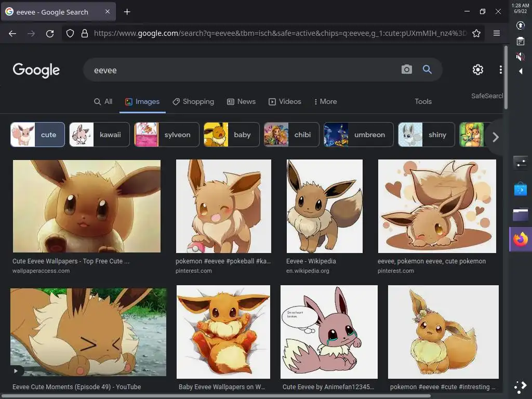Deselect the cute filter chip
The height and width of the screenshot is (399, 532).
[x=37, y=135]
